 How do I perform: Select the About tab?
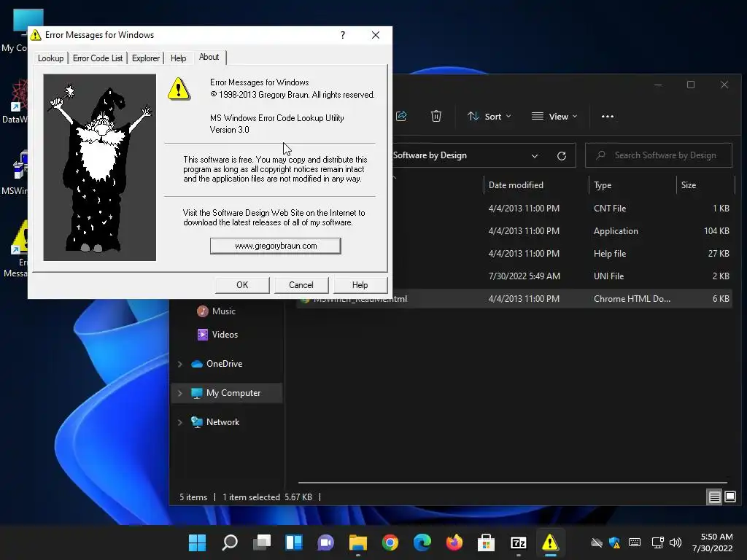209,57
